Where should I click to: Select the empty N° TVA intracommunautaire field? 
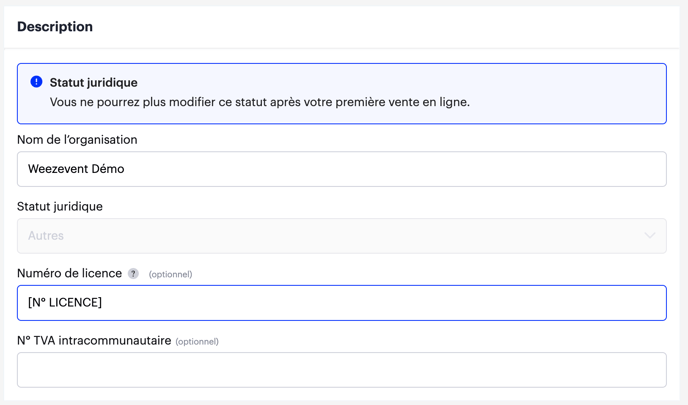click(342, 370)
